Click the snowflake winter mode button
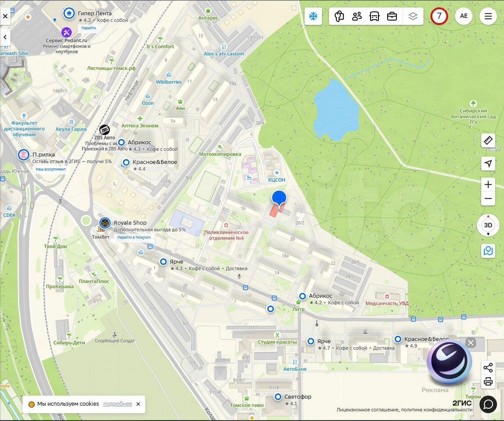The image size is (504, 421). (313, 17)
